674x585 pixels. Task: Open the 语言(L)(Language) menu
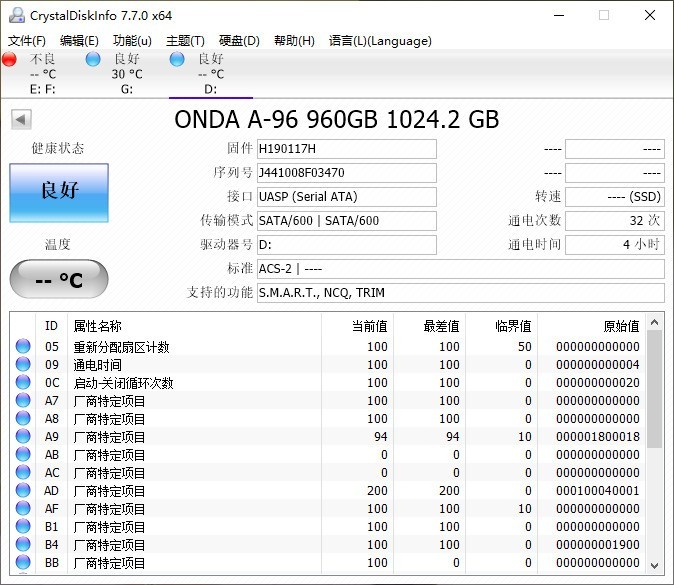380,41
